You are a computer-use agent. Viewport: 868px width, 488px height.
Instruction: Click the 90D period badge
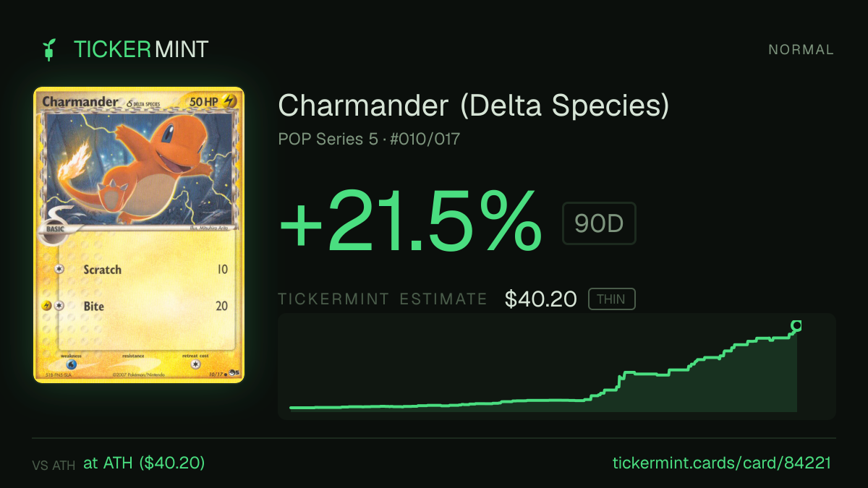599,223
